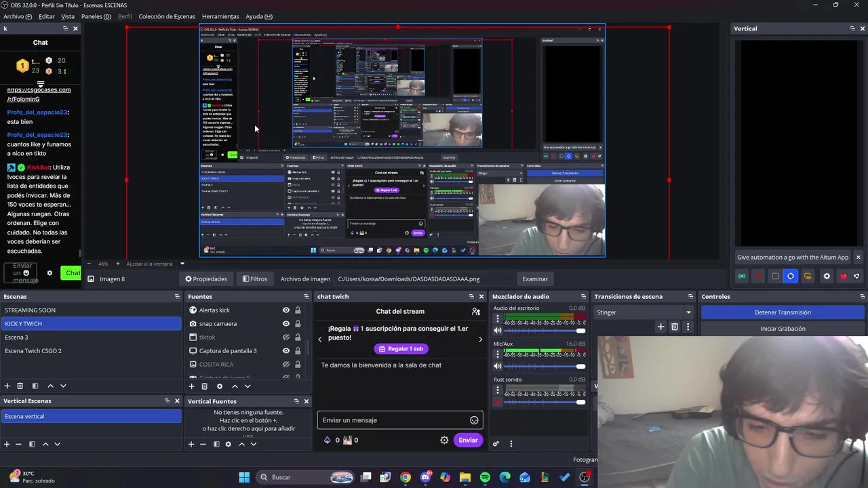The width and height of the screenshot is (868, 488).
Task: Add a source in Vertical Fuentes panel
Action: [x=191, y=444]
